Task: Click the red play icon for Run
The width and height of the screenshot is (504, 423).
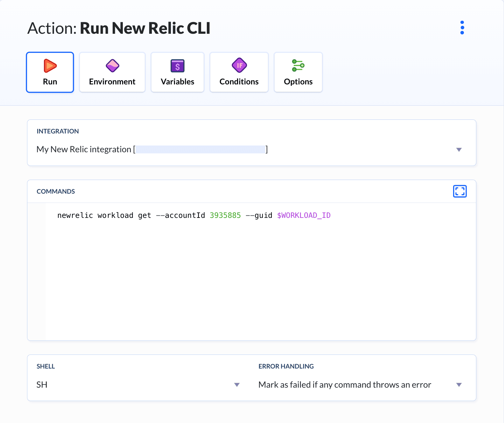Action: click(50, 66)
